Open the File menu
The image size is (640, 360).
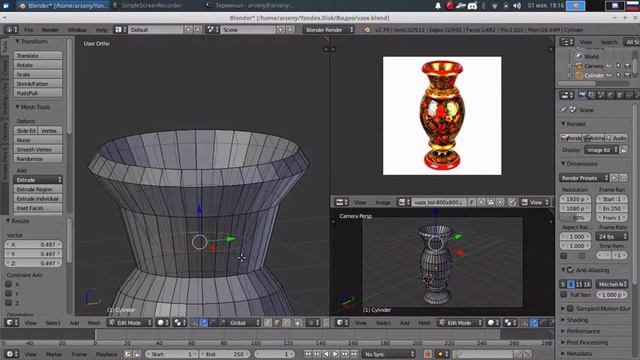29,30
